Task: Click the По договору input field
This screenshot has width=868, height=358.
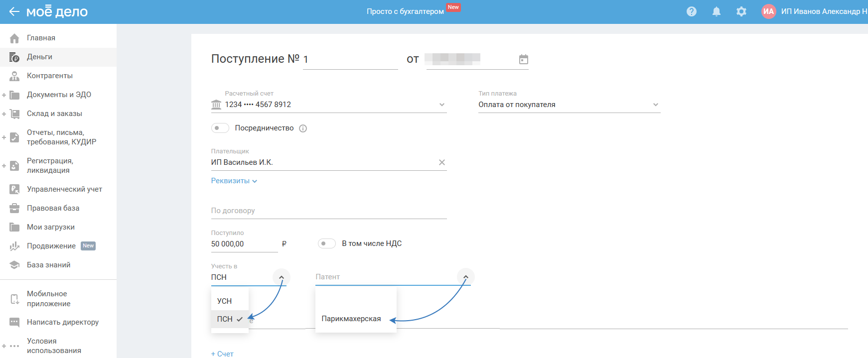Action: 329,211
